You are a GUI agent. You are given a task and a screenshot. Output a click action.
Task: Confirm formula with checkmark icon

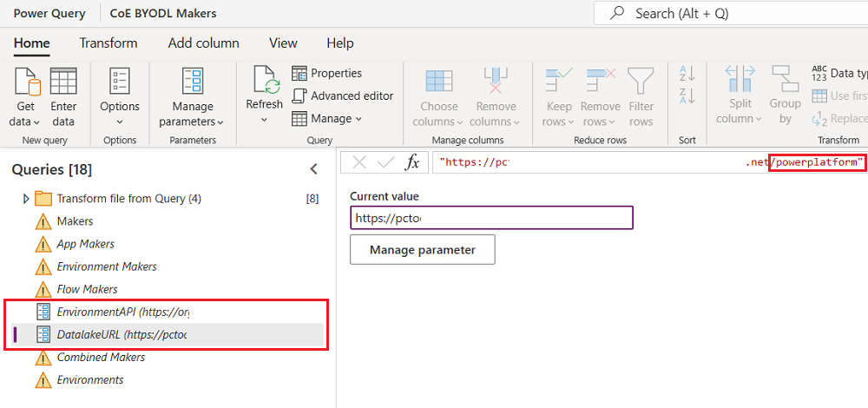(x=385, y=162)
